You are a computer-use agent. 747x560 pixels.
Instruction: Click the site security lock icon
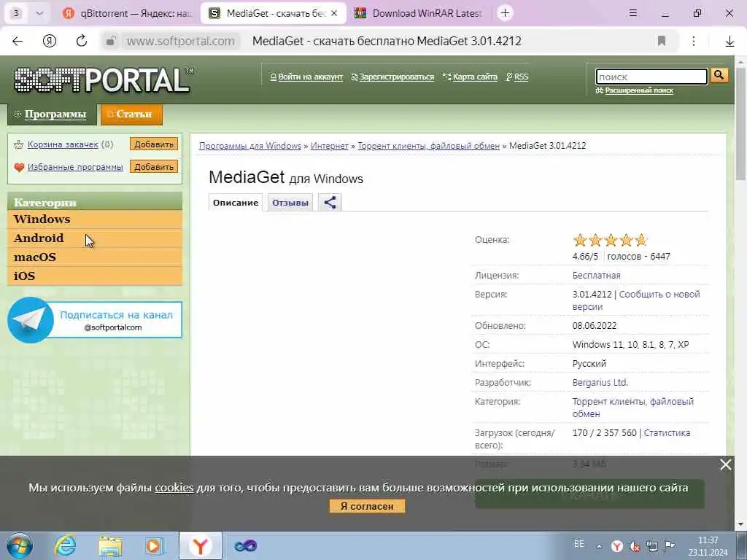(x=111, y=42)
